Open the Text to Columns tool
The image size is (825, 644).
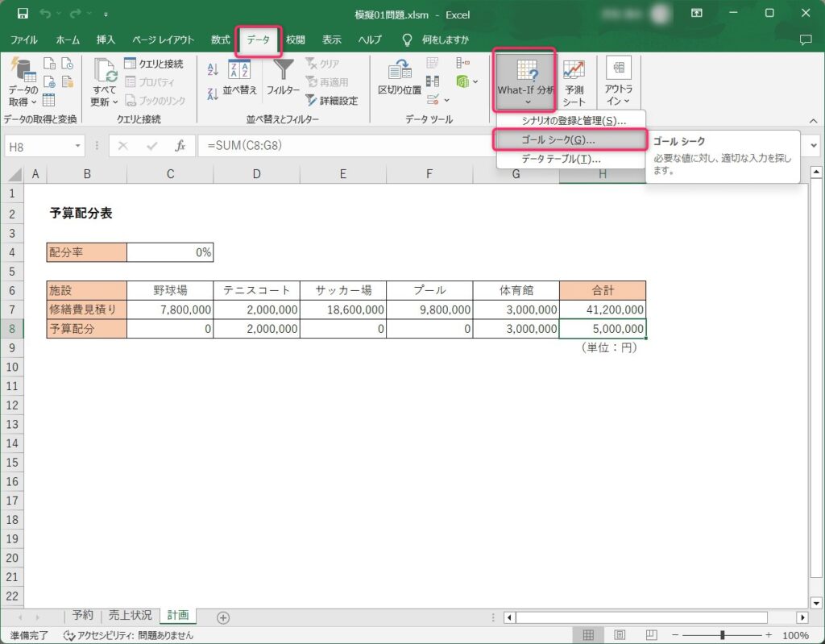(400, 79)
